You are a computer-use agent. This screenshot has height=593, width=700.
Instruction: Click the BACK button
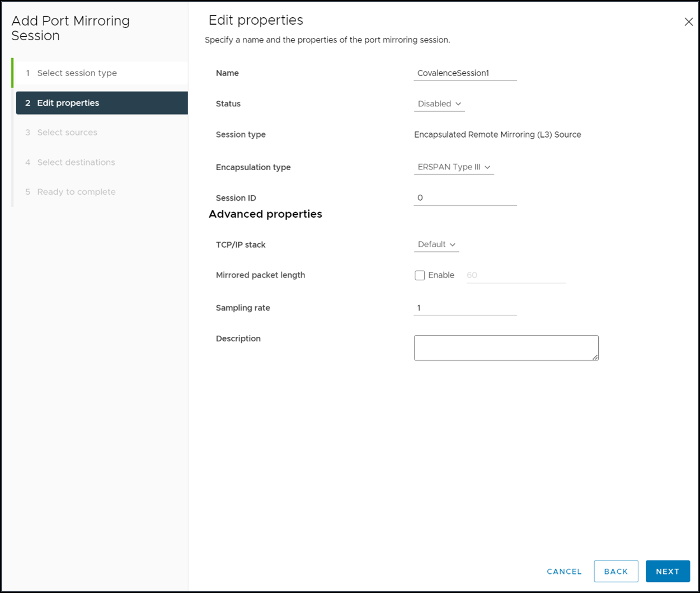point(616,571)
